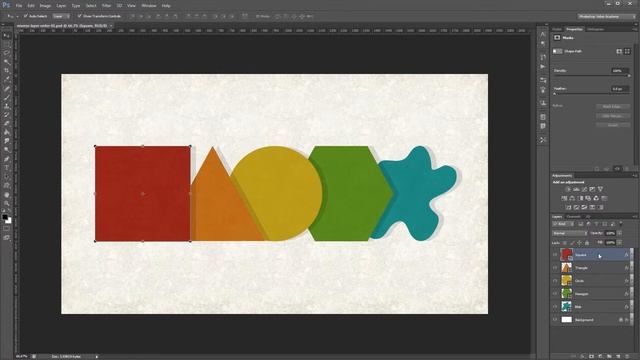
Task: Hide the Triangle layer
Action: coord(555,268)
